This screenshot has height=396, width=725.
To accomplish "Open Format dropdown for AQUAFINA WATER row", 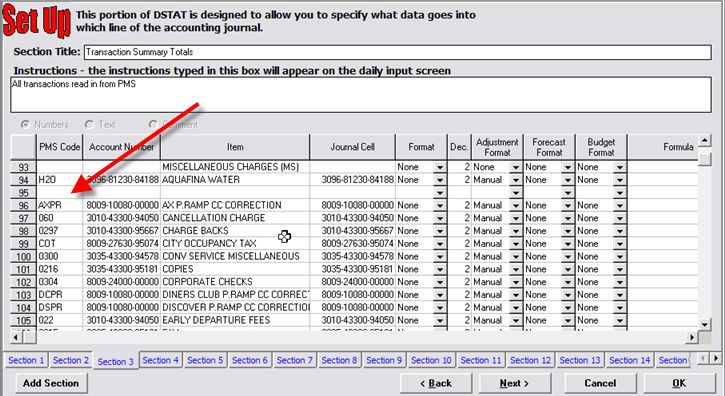I will [440, 180].
